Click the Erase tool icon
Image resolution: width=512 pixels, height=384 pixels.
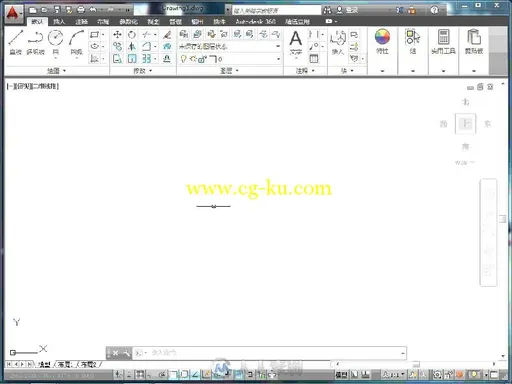[167, 34]
